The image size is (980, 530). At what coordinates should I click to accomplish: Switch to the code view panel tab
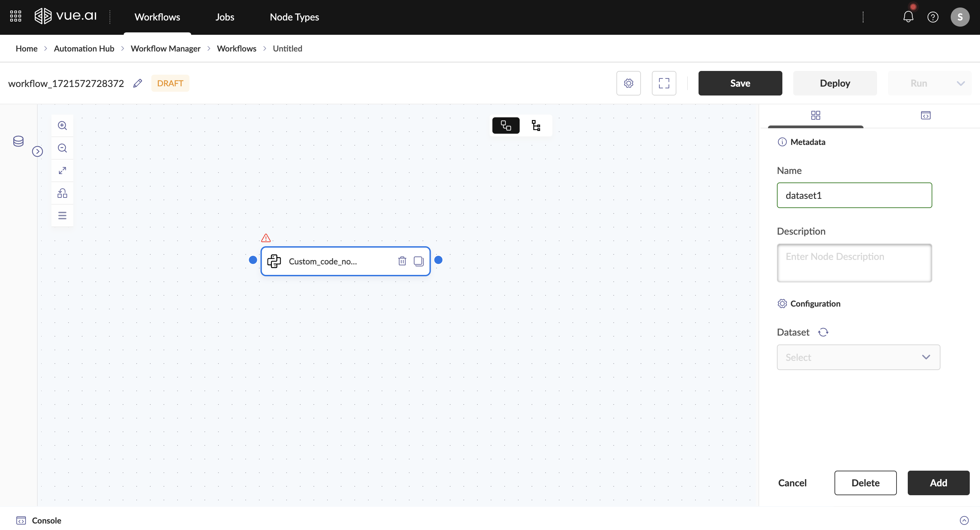pos(925,115)
